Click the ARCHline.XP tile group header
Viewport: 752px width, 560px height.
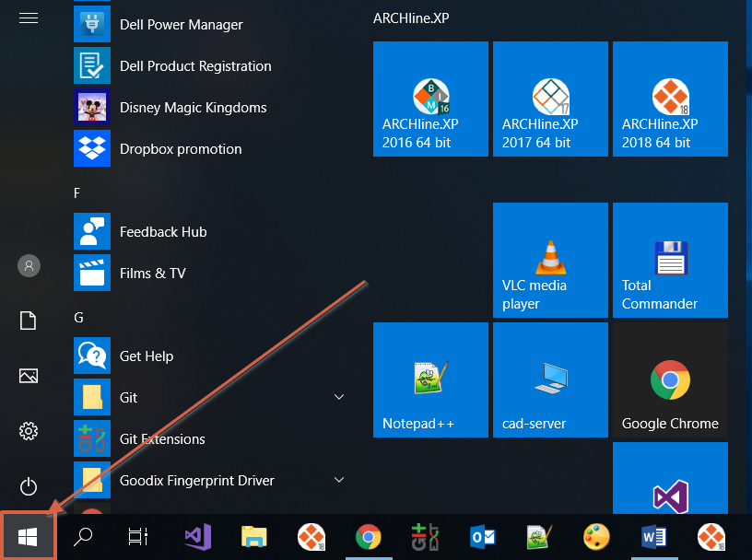411,18
